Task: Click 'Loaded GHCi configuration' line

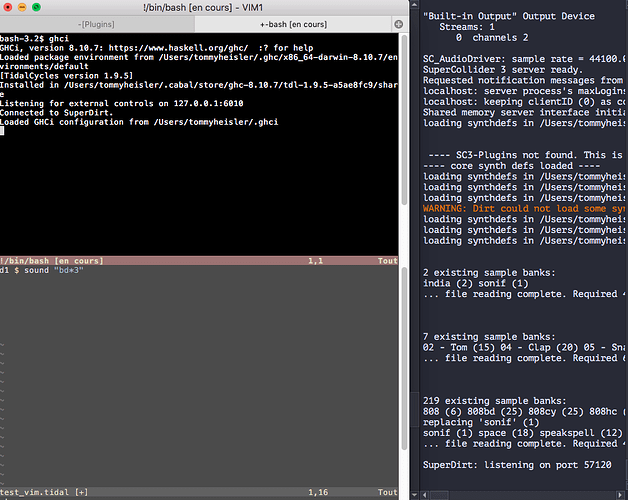Action: [139, 122]
